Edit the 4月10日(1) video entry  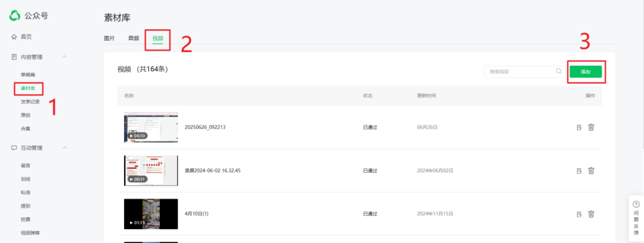[x=579, y=214]
